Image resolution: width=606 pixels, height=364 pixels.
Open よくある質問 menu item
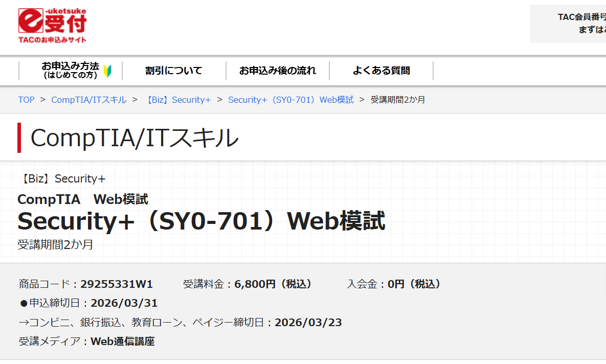tap(381, 71)
